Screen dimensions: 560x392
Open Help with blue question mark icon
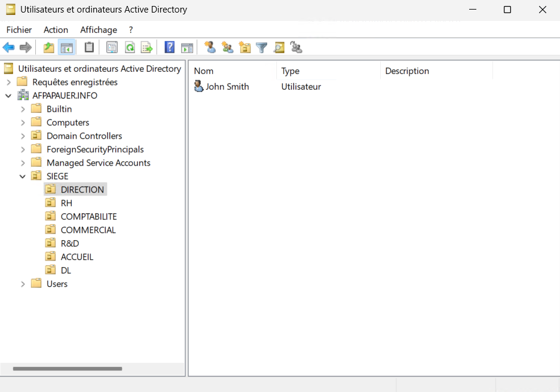[x=170, y=48]
